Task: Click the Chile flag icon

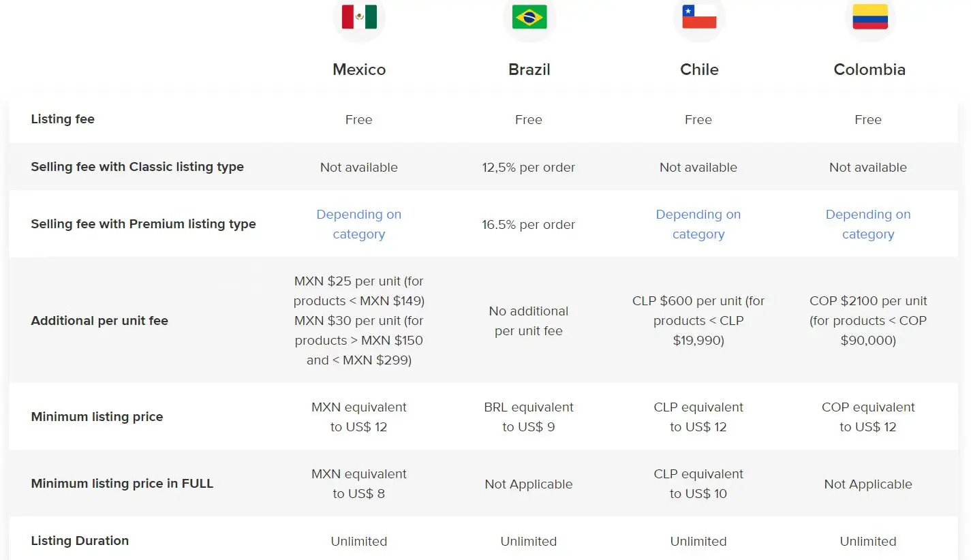Action: (x=699, y=17)
